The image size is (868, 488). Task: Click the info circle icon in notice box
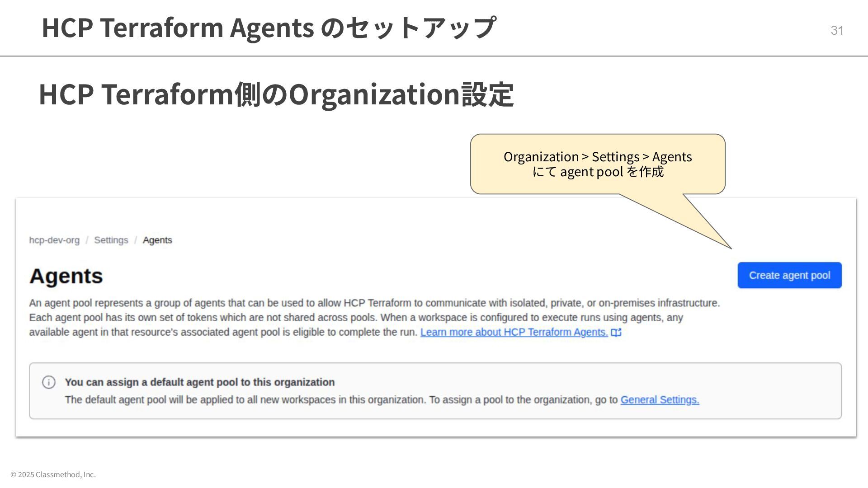49,382
